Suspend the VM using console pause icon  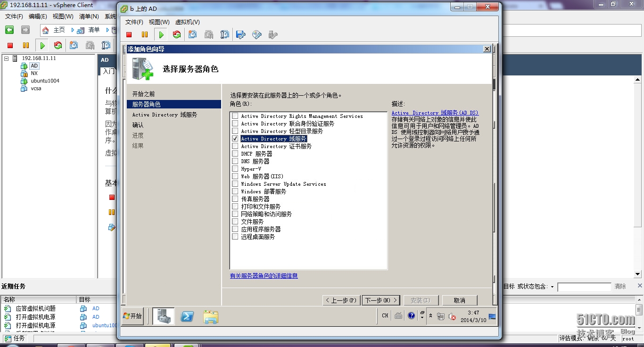(x=145, y=34)
